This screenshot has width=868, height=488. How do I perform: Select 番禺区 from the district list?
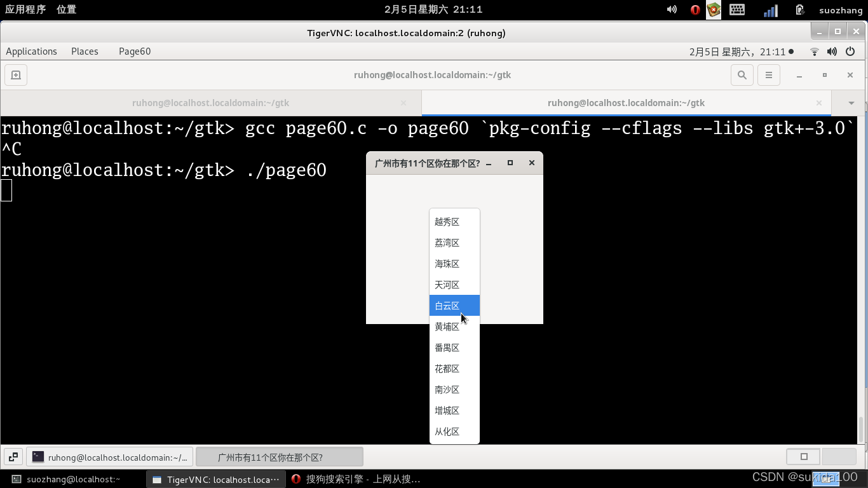(454, 348)
